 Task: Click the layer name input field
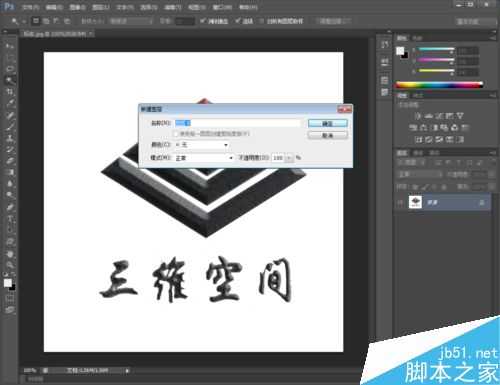(238, 123)
